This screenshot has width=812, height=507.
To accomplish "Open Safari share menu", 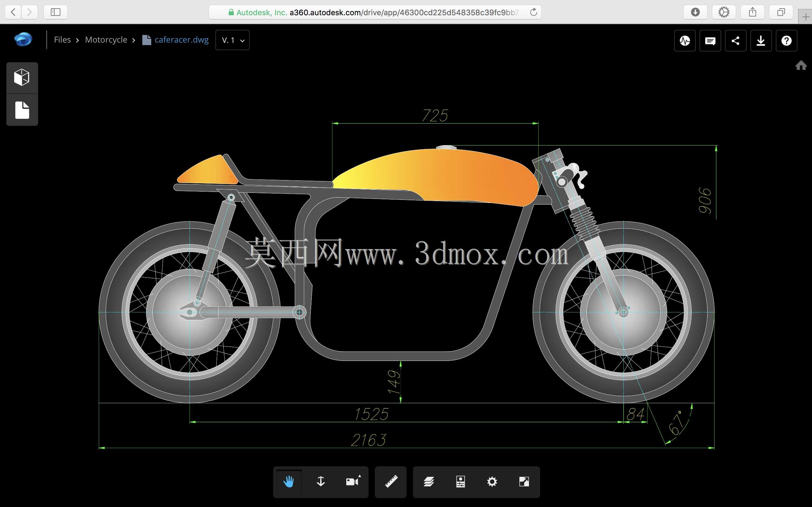I will tap(753, 12).
